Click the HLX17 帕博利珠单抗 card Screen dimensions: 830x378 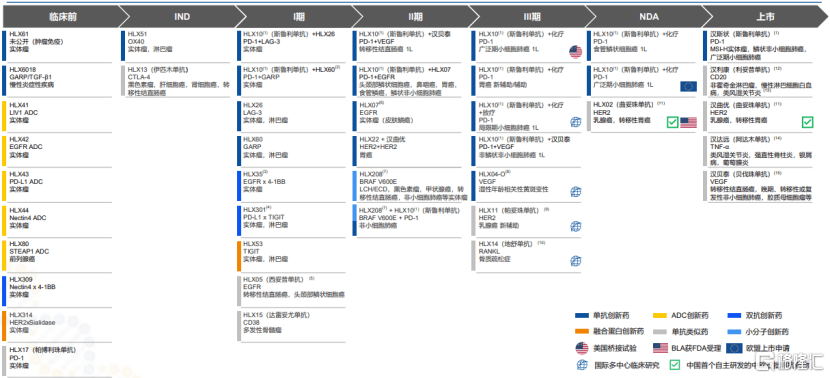57,361
